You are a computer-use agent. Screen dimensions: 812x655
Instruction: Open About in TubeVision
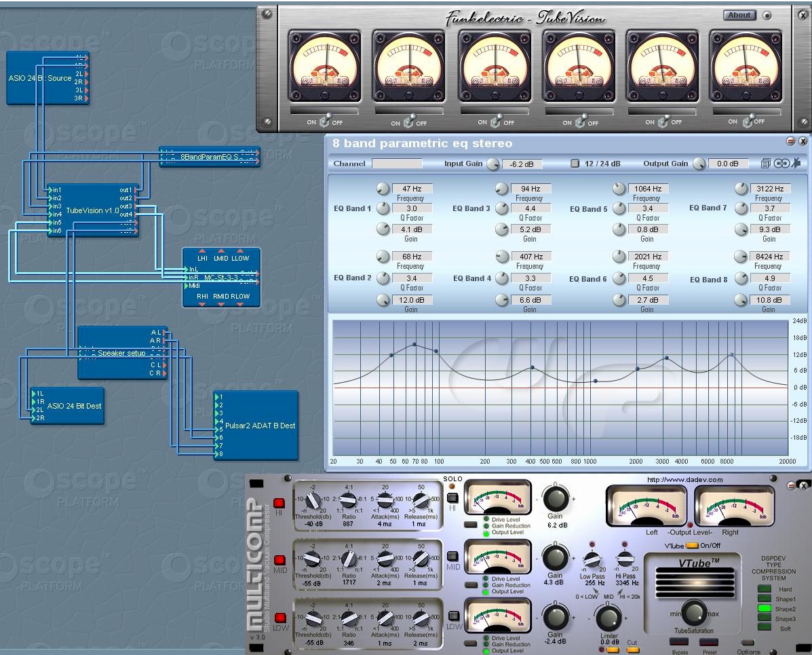tap(739, 16)
